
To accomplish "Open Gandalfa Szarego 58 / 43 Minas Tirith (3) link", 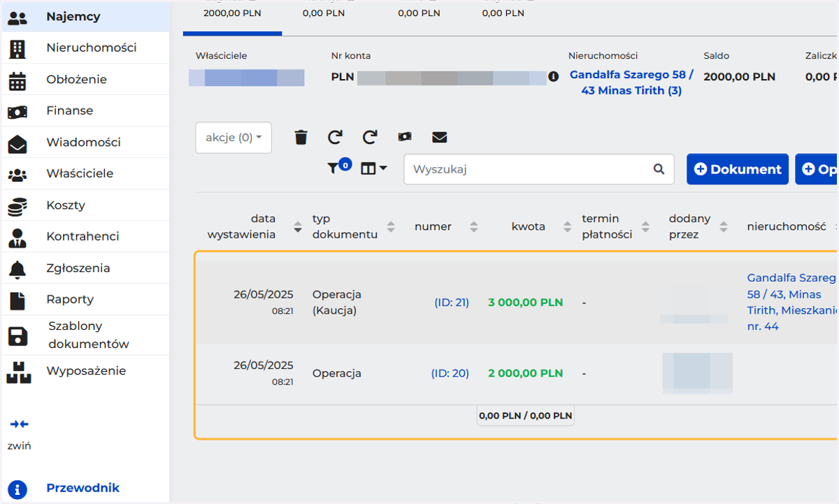I will click(631, 82).
